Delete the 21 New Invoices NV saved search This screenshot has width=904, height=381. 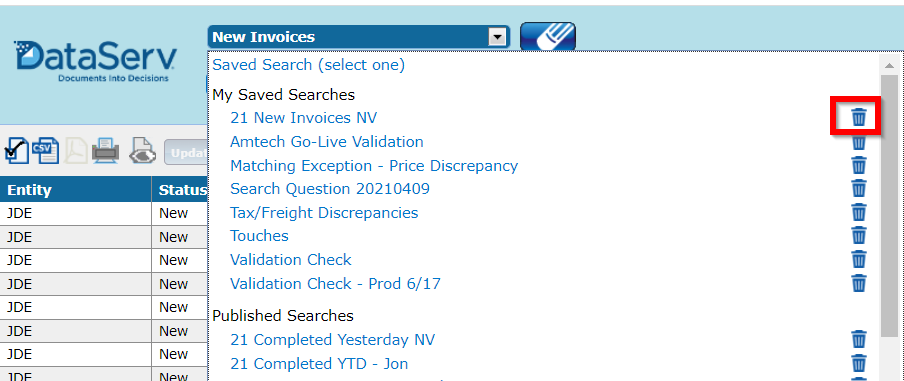pos(858,118)
